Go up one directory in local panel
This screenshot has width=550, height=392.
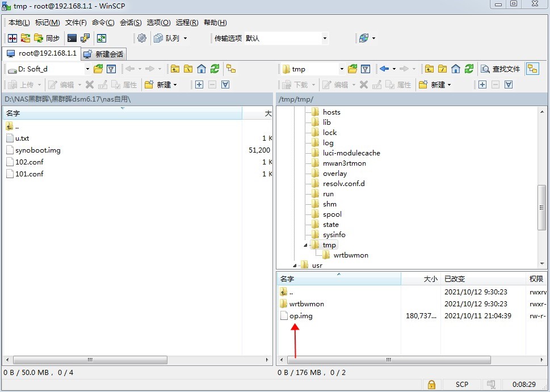pyautogui.click(x=175, y=69)
